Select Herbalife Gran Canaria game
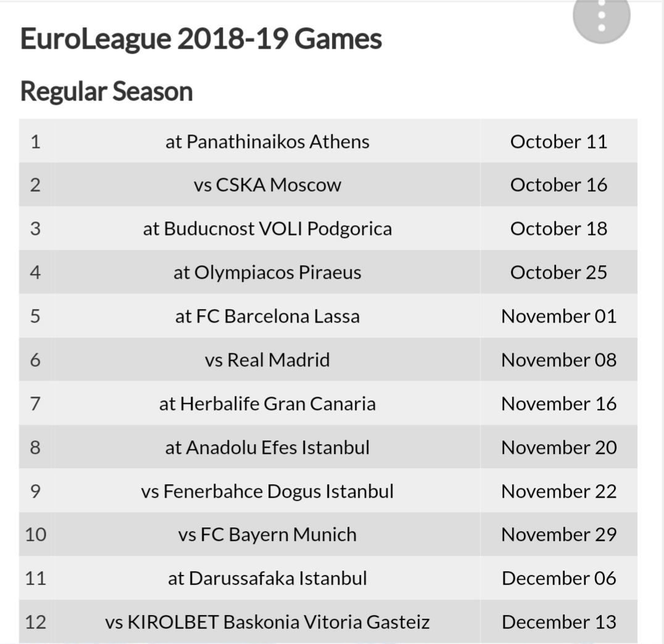Viewport: 664px width, 644px height. coord(267,403)
